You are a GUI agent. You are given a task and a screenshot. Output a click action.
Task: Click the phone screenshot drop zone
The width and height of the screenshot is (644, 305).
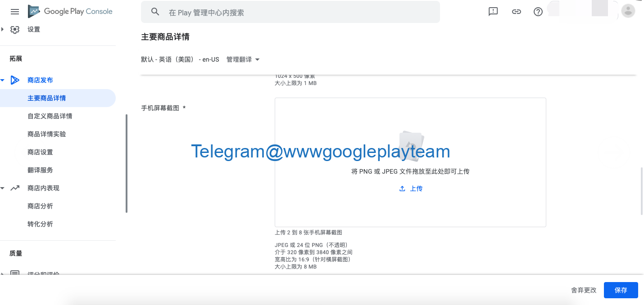pyautogui.click(x=410, y=162)
